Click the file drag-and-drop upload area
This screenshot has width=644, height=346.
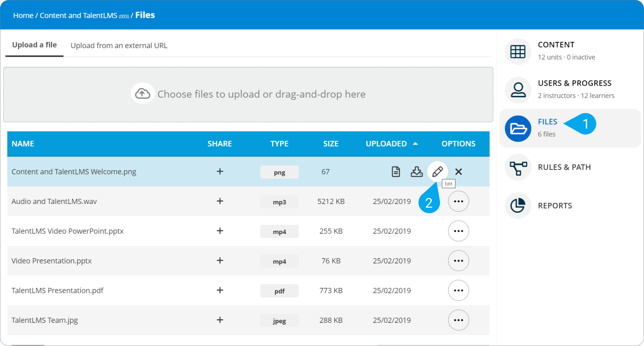pyautogui.click(x=248, y=94)
